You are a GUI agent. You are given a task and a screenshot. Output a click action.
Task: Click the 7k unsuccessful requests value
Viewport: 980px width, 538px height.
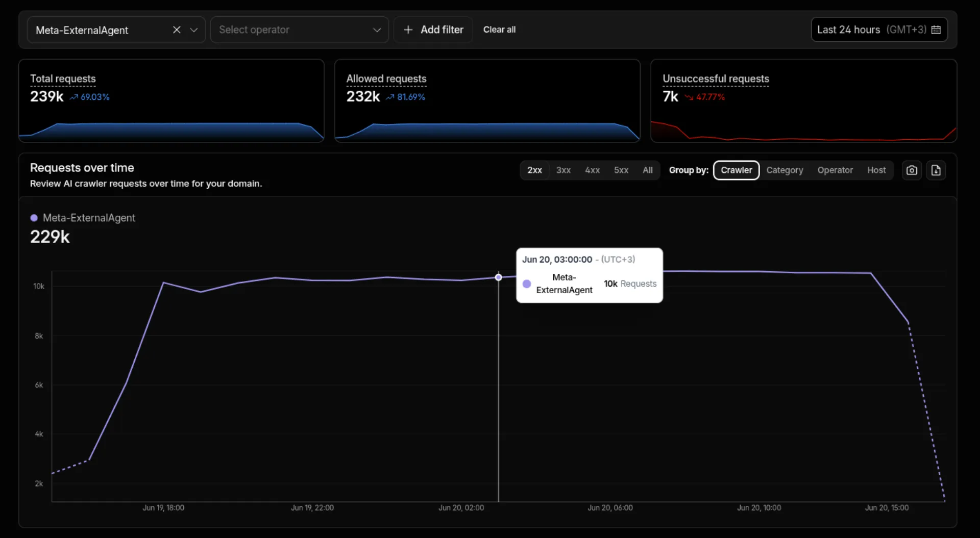pos(670,96)
